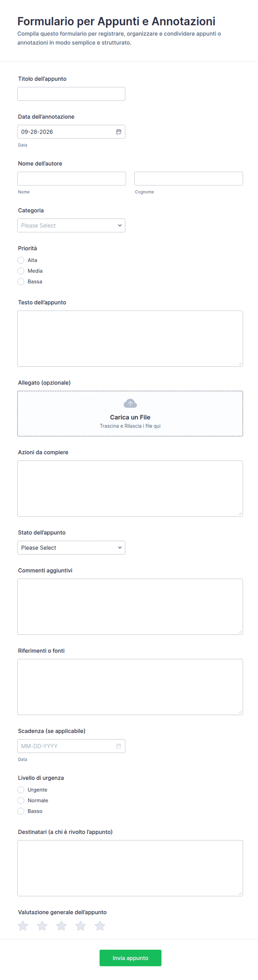Click Carica un File upload area
The height and width of the screenshot is (980, 258).
click(x=130, y=413)
